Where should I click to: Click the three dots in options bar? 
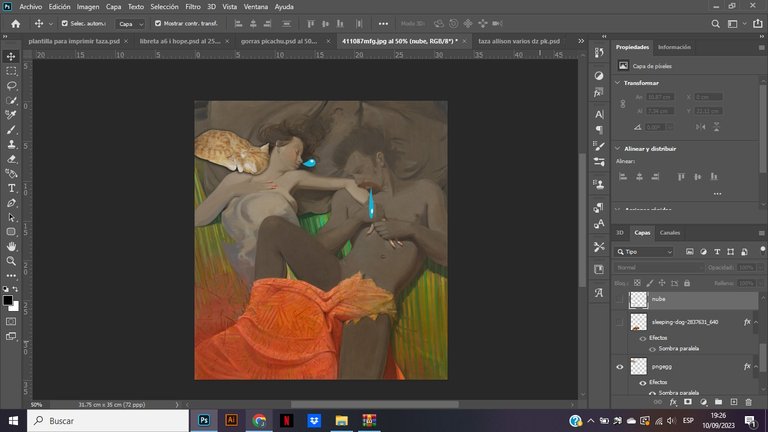383,24
